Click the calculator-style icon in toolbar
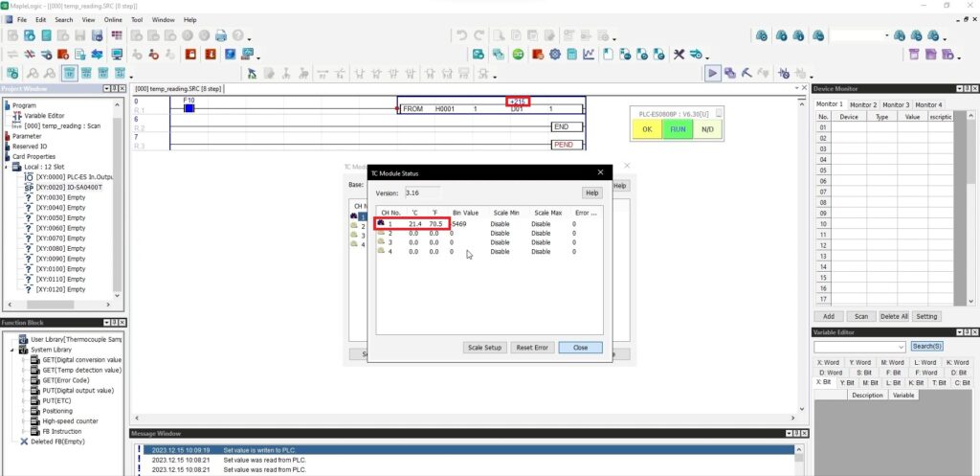Screen dimensions: 980x476 (x=571, y=55)
